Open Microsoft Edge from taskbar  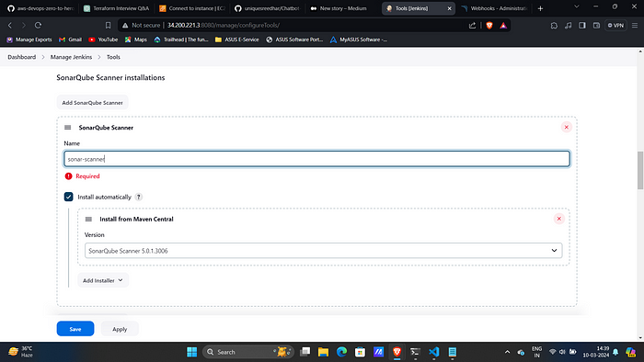(x=341, y=352)
